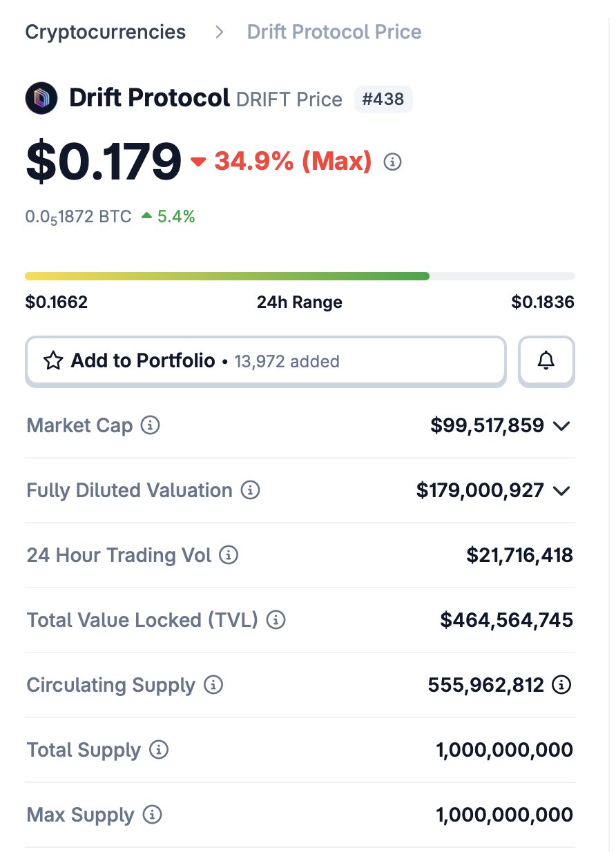Click the $0.179 price value
This screenshot has width=616, height=852.
click(104, 162)
